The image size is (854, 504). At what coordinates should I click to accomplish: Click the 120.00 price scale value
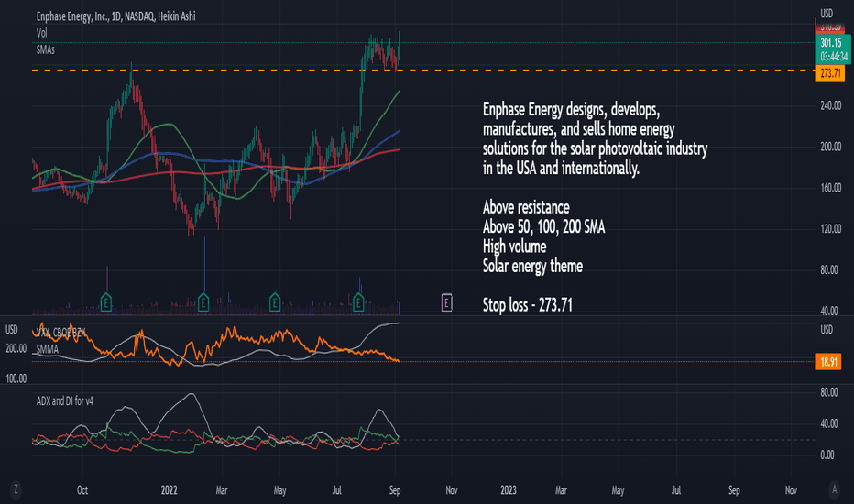pos(830,229)
